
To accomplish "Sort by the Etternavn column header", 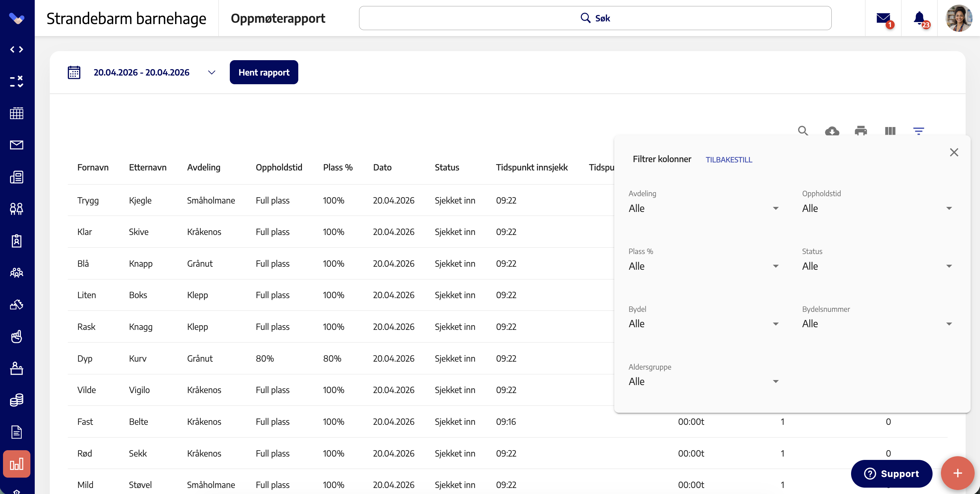I will click(x=148, y=167).
